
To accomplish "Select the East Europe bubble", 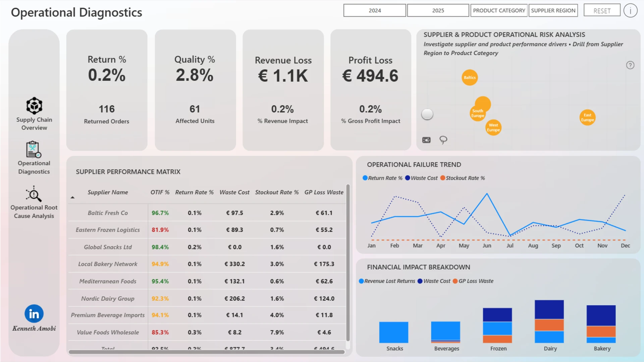I will click(x=587, y=117).
